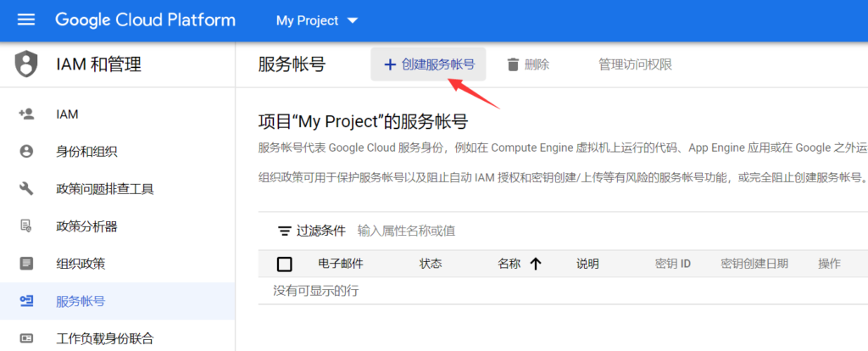Click the Google Cloud Platform logo text

click(x=145, y=20)
